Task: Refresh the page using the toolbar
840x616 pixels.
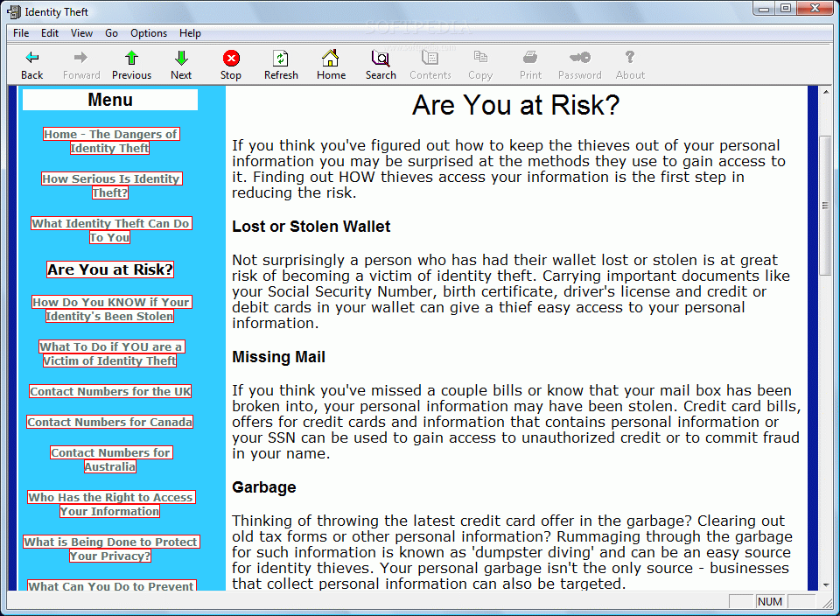Action: tap(281, 58)
